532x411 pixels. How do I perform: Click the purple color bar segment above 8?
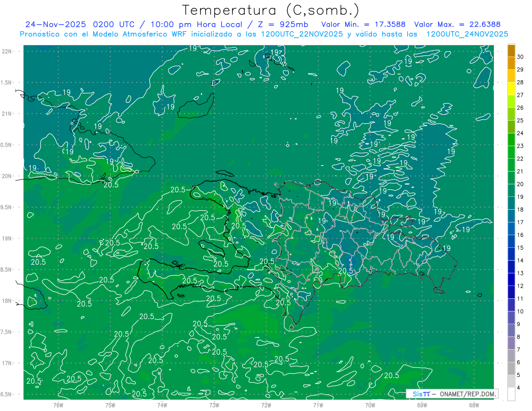pyautogui.click(x=511, y=331)
